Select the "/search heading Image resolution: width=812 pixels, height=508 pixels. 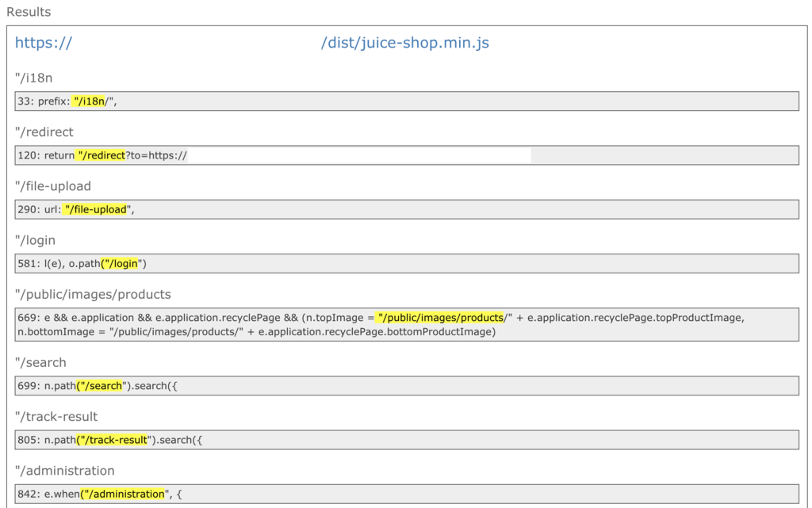coord(40,363)
